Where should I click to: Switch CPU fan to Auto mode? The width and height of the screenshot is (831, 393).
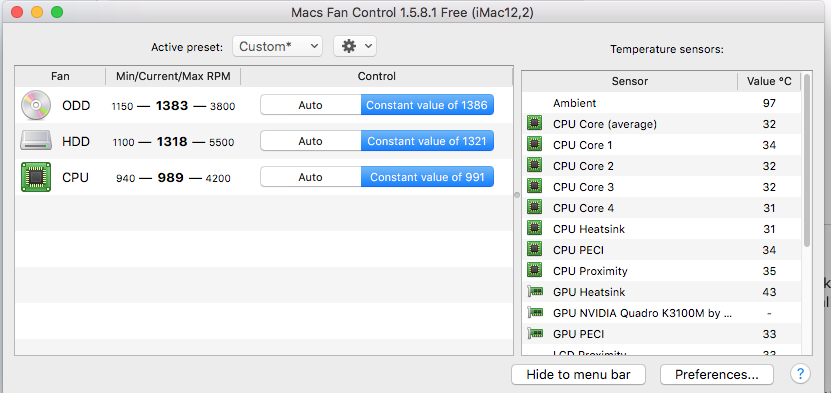click(311, 177)
